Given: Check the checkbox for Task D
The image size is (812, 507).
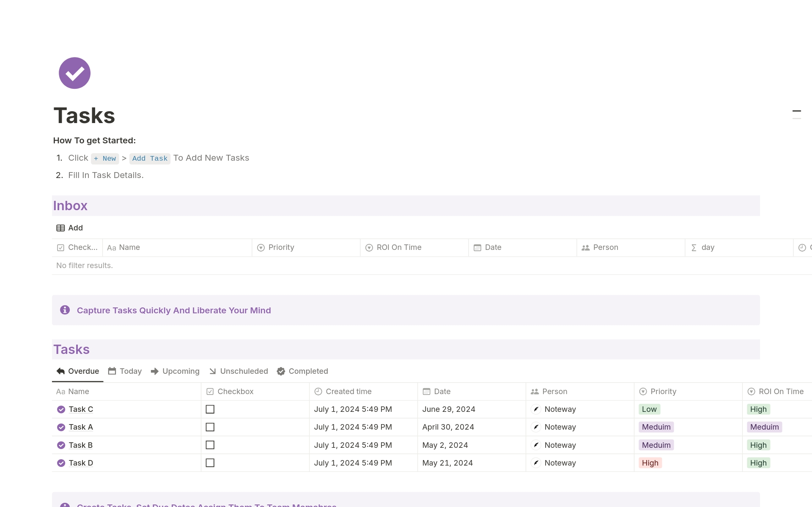Looking at the screenshot, I should (210, 463).
